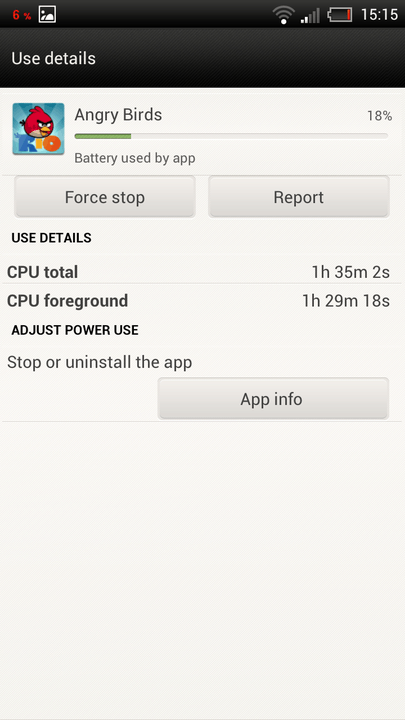Tap the picture notification icon
The image size is (405, 720).
pos(47,14)
